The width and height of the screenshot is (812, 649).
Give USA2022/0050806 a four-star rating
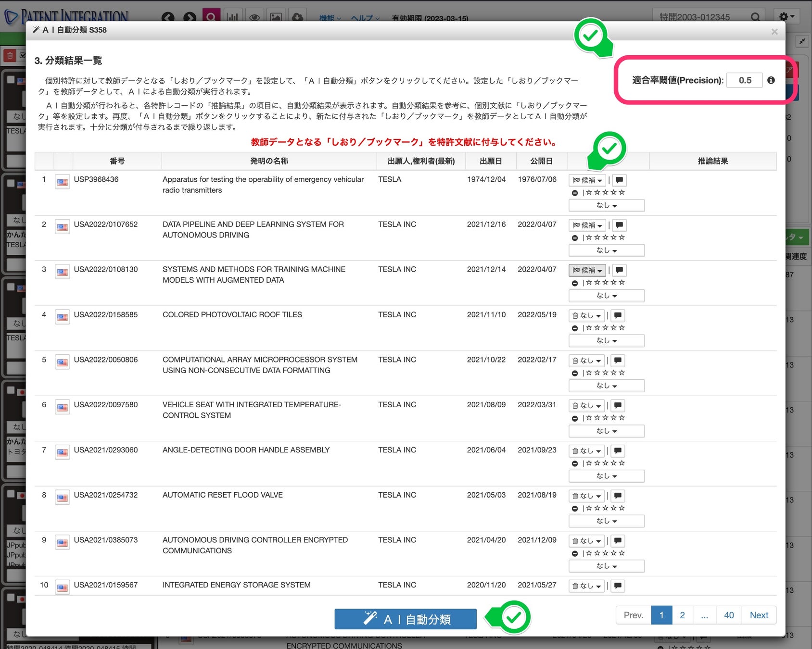pos(614,373)
